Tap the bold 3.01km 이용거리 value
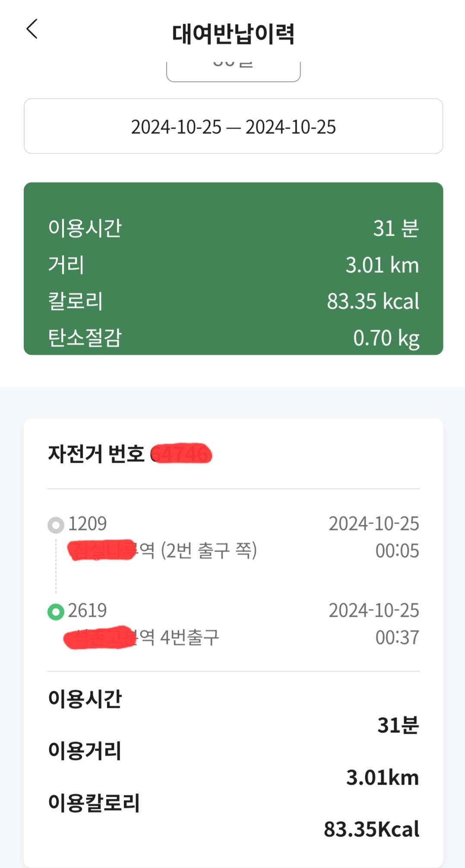Image resolution: width=465 pixels, height=868 pixels. [x=382, y=778]
